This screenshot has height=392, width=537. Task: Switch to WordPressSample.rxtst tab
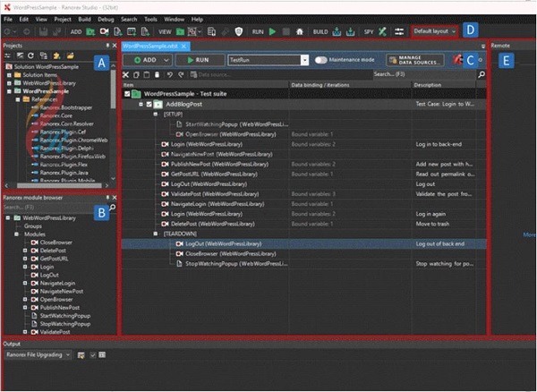click(x=151, y=45)
